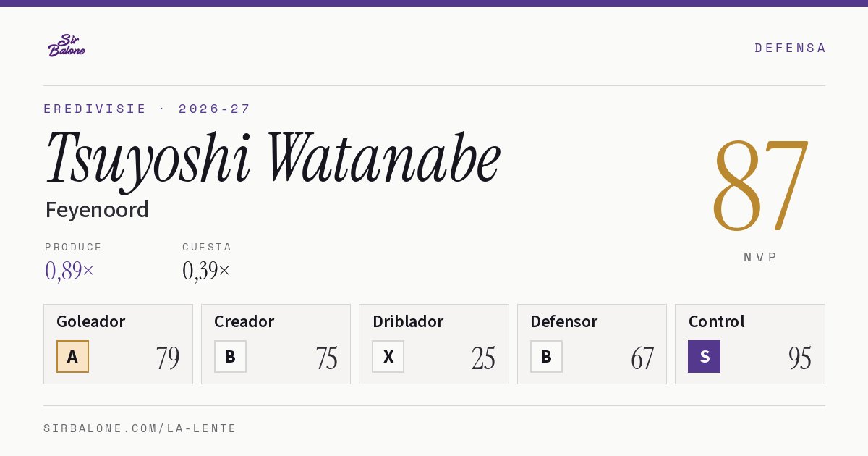Click the A grade badge in Goleador
This screenshot has width=868, height=456.
point(72,356)
